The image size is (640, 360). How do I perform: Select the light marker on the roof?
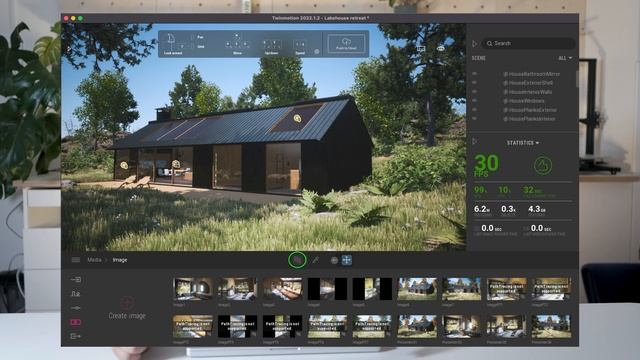[298, 118]
